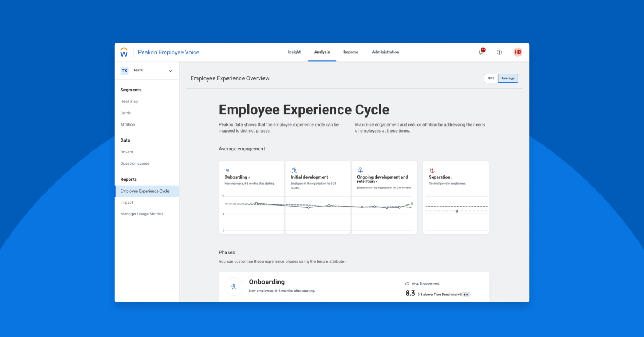This screenshot has height=337, width=644.
Task: Open notifications via the bell icon
Action: (x=481, y=52)
